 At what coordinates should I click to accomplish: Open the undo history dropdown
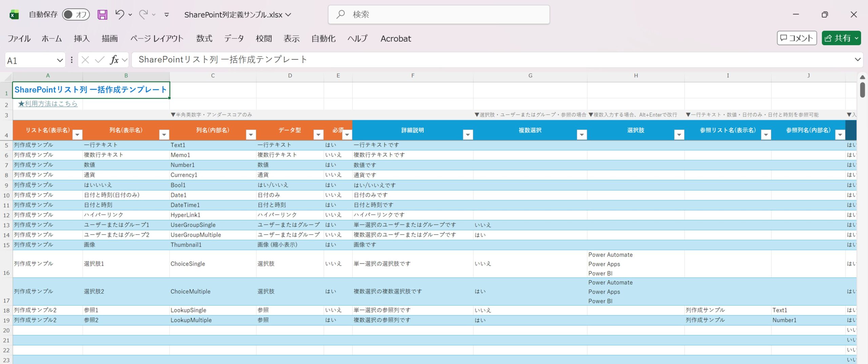click(x=130, y=15)
